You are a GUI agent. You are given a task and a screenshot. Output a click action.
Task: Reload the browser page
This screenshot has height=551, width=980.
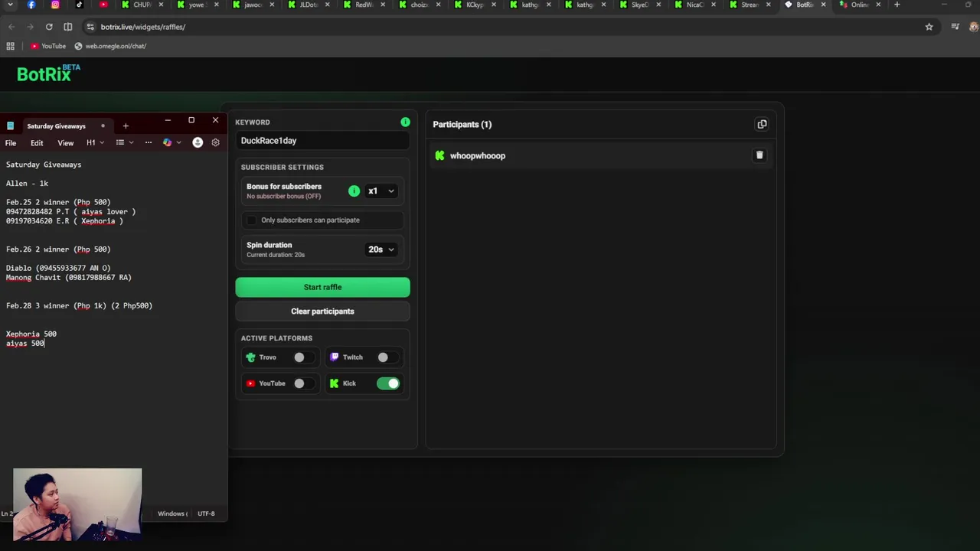pos(49,27)
